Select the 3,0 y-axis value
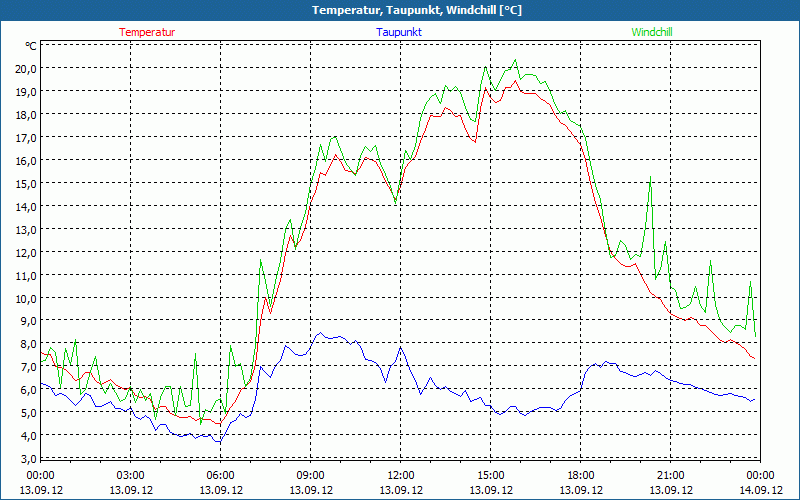Image resolution: width=800 pixels, height=500 pixels. [x=29, y=458]
